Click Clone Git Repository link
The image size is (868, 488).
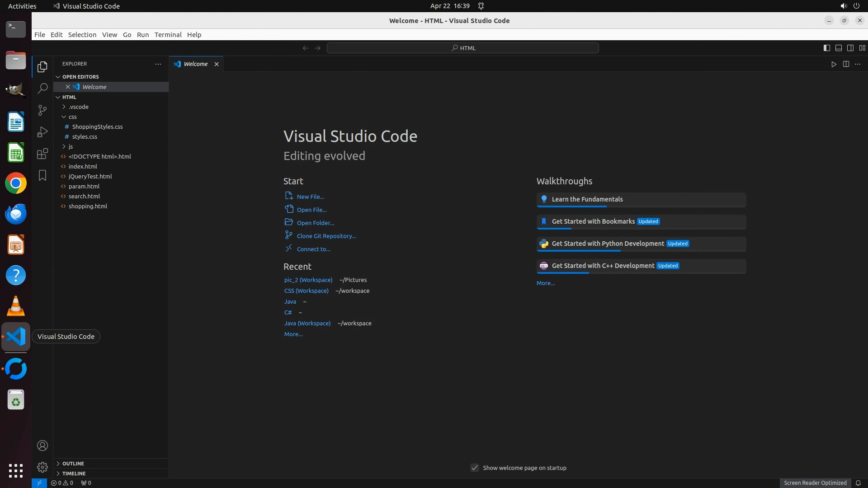coord(326,236)
